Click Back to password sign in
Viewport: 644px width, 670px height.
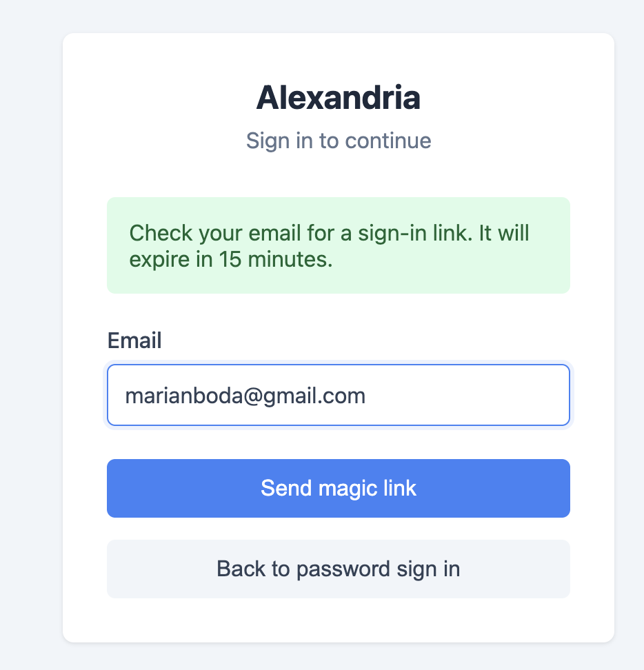[x=338, y=569]
